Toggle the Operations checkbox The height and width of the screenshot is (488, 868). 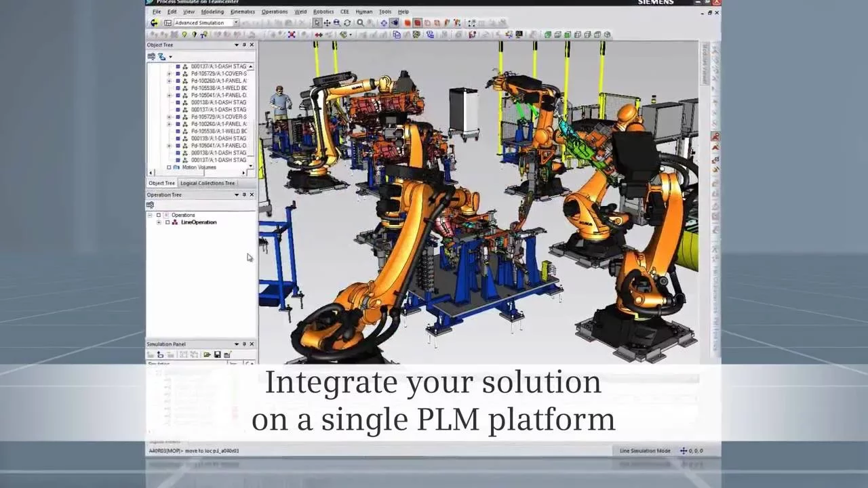159,215
